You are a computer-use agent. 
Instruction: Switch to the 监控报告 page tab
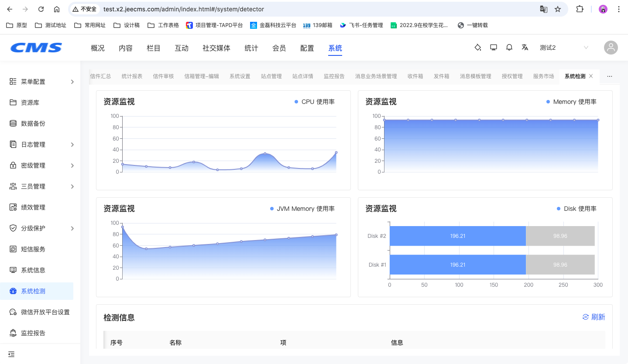[x=334, y=76]
